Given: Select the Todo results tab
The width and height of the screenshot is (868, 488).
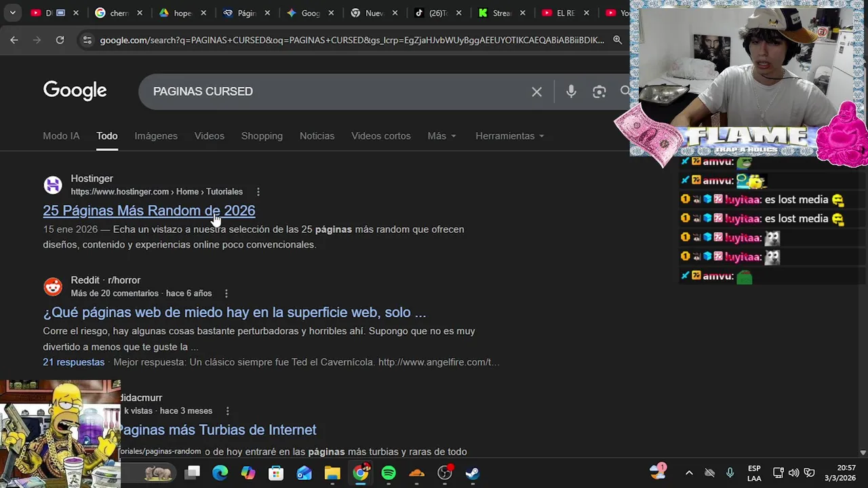Looking at the screenshot, I should point(106,136).
